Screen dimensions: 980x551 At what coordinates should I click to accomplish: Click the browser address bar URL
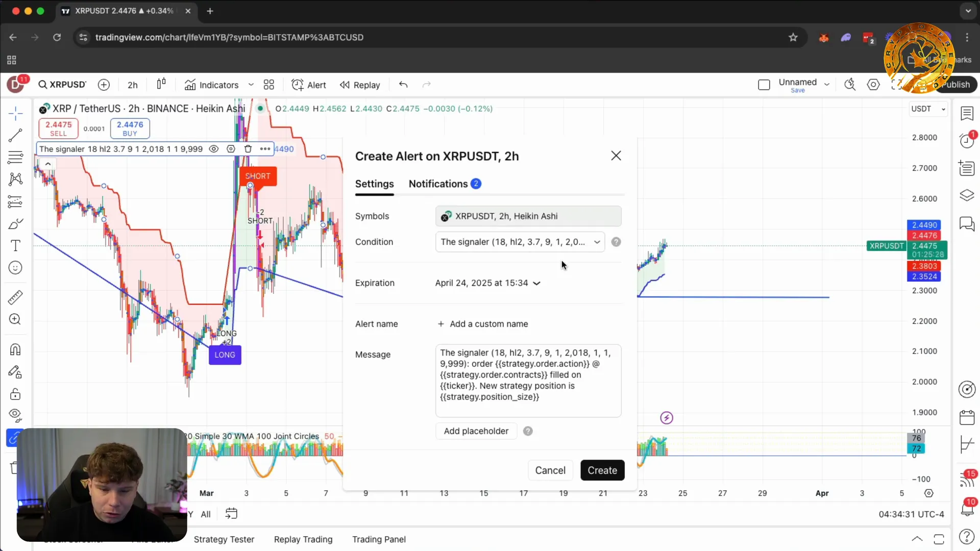[x=229, y=37]
